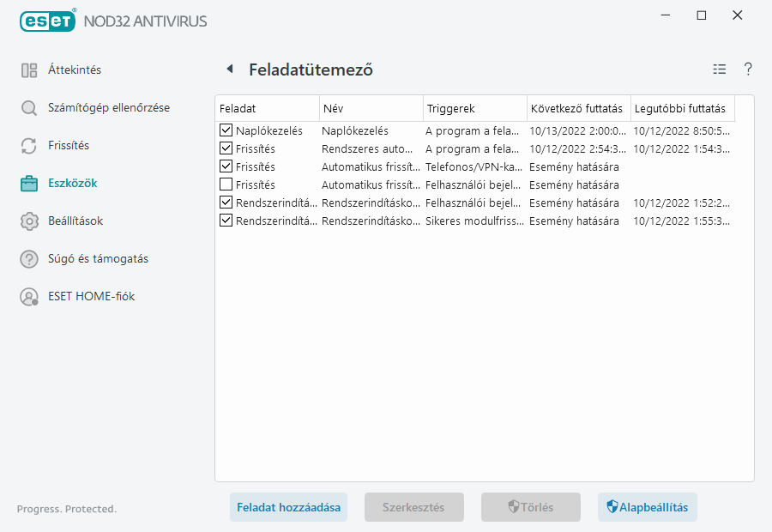Disable the Rendszeres auto Frissítés task
This screenshot has height=532, width=772.
click(x=226, y=148)
